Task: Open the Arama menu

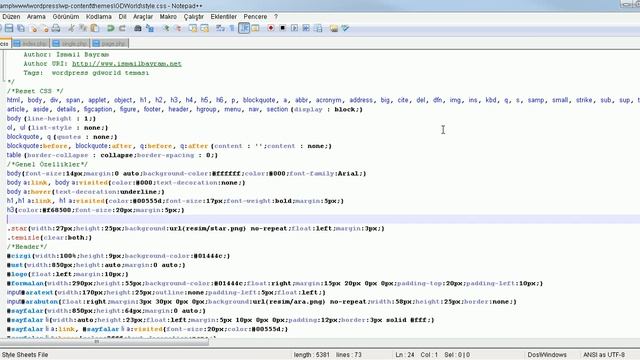Action: click(x=36, y=17)
